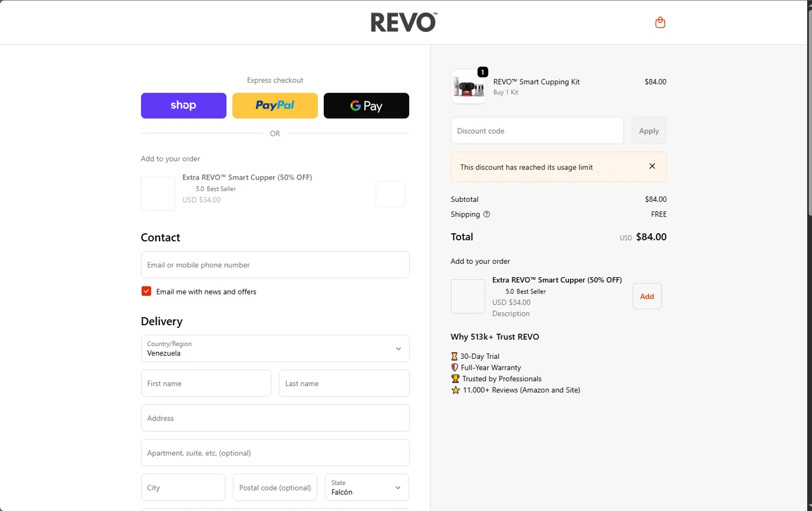Screen dimensions: 812x511
Task: Click the Description text under upsell product
Action: tap(511, 313)
